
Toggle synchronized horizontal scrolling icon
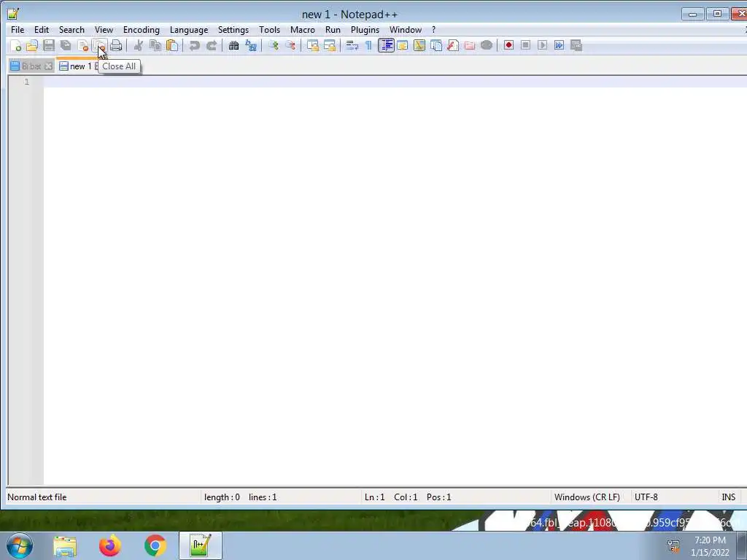click(x=329, y=45)
